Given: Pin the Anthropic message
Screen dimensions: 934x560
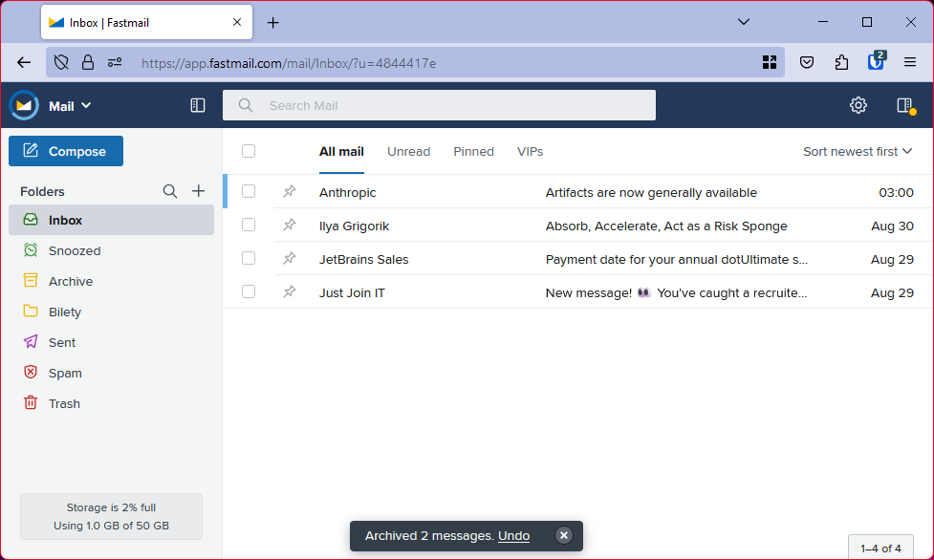Looking at the screenshot, I should pos(290,191).
